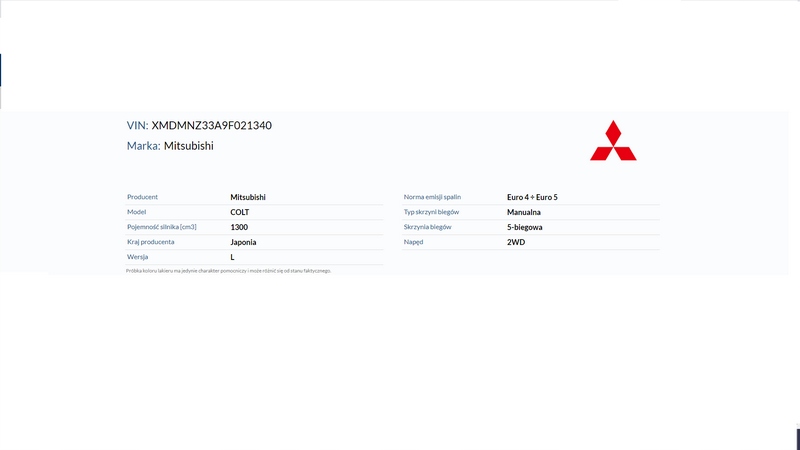Click the Skrzynia biegów label
The width and height of the screenshot is (800, 450).
[x=428, y=227]
